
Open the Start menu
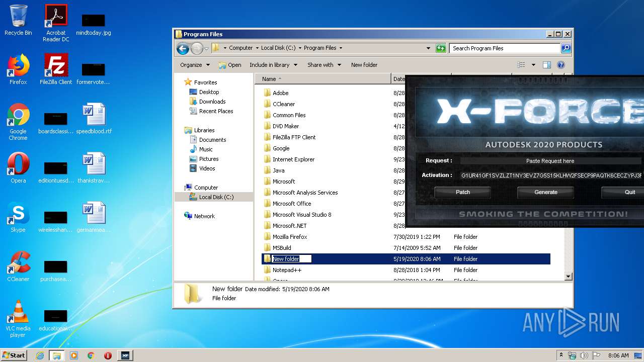click(x=14, y=355)
